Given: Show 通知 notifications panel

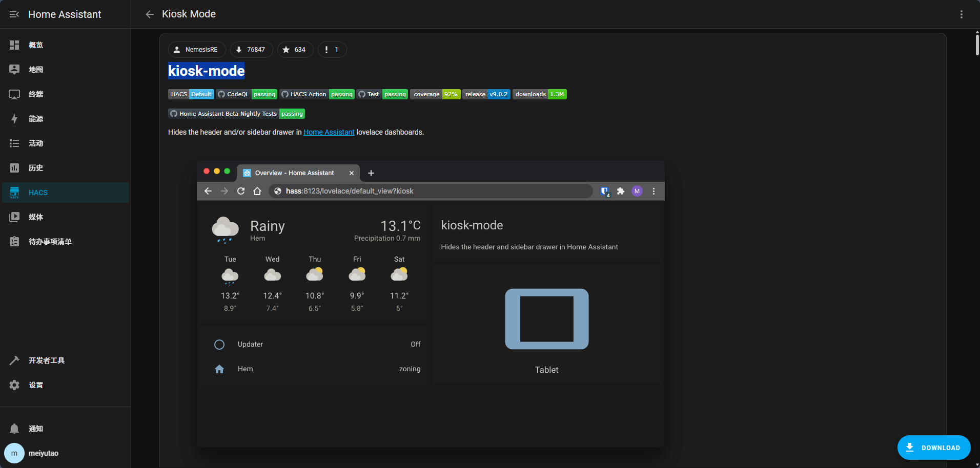Looking at the screenshot, I should pos(36,429).
